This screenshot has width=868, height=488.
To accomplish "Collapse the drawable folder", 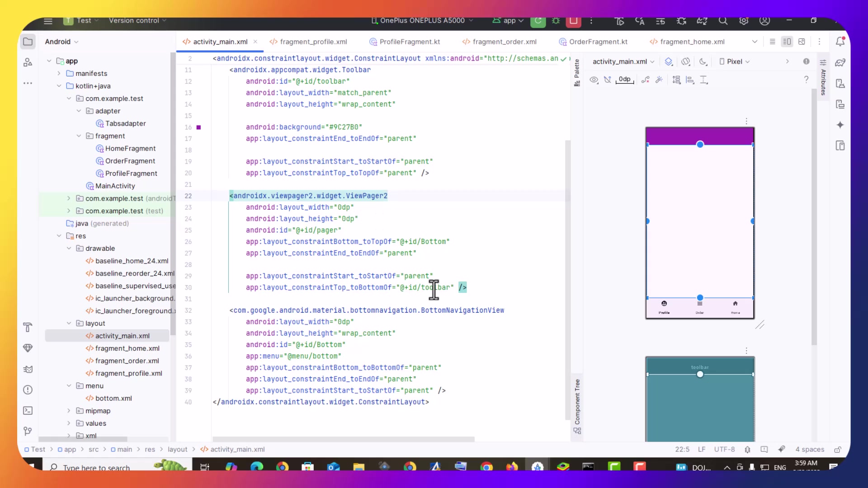I will (69, 249).
